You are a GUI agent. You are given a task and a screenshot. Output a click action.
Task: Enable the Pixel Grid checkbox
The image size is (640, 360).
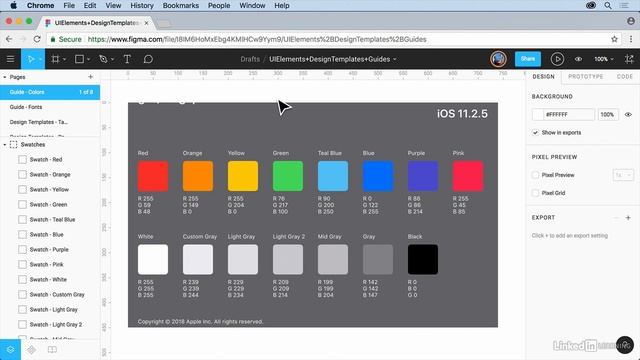pyautogui.click(x=535, y=193)
